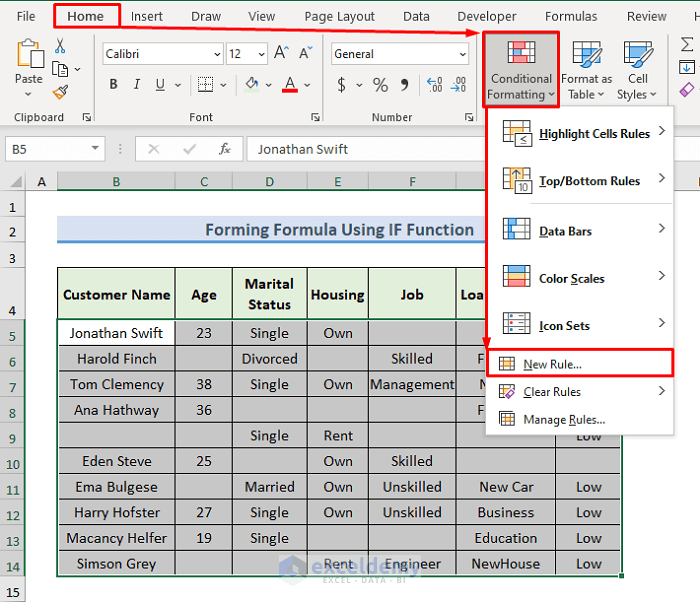Open the Name Box dropdown arrow
The image size is (700, 602).
(x=95, y=148)
